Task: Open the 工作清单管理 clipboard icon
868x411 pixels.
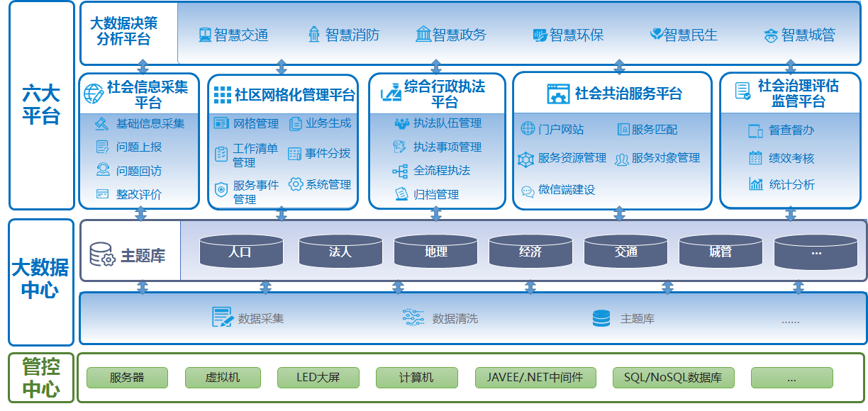Action: 221,153
